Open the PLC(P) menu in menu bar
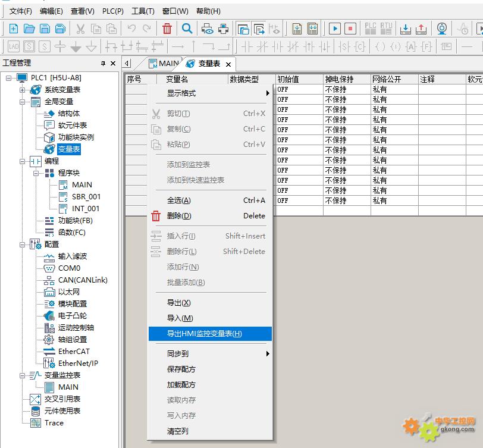 click(112, 11)
